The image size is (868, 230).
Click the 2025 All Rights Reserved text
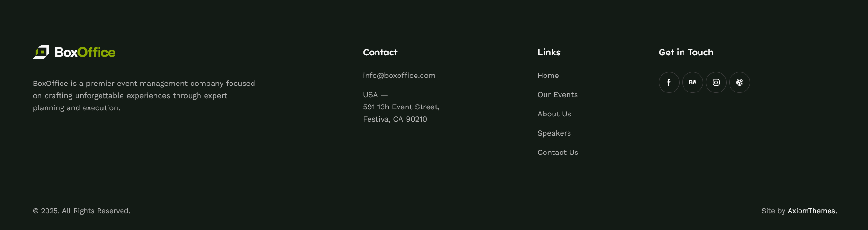coord(82,211)
